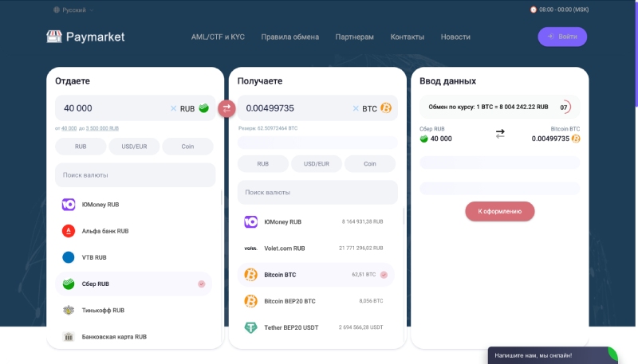This screenshot has height=364, width=638.
Task: Click the globe icon next to Русский
Action: [x=57, y=10]
